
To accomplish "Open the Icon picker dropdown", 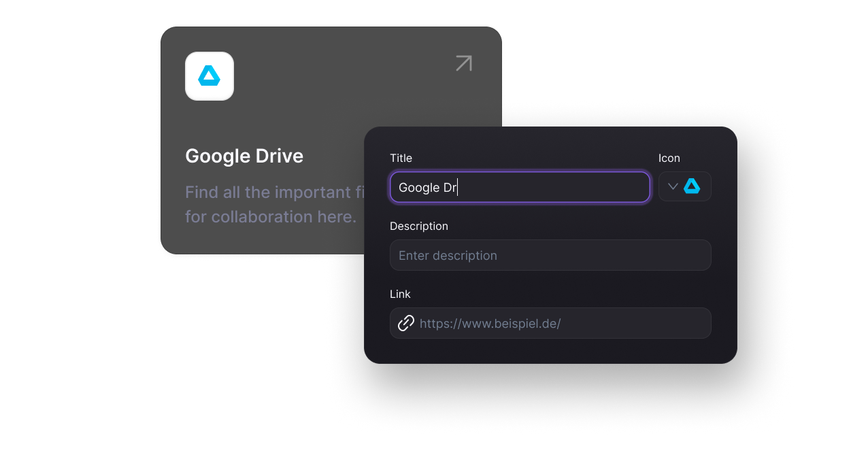I will click(685, 186).
